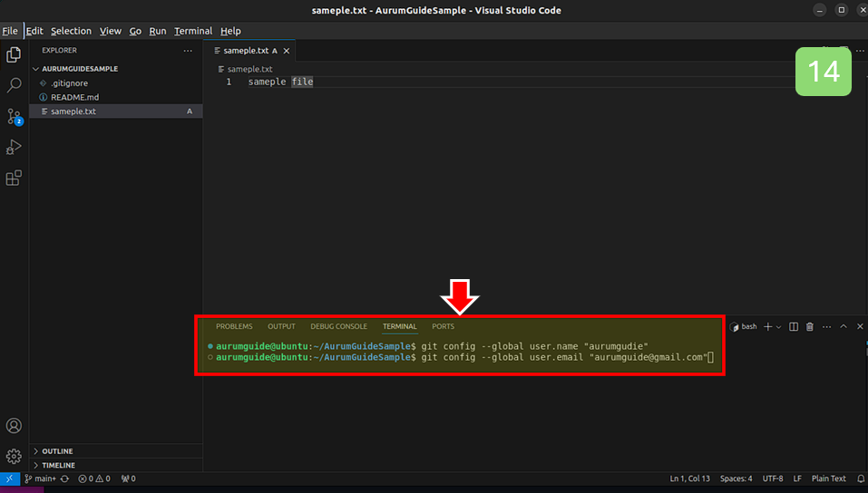The image size is (868, 493).
Task: Show errors and warnings count
Action: [x=94, y=478]
